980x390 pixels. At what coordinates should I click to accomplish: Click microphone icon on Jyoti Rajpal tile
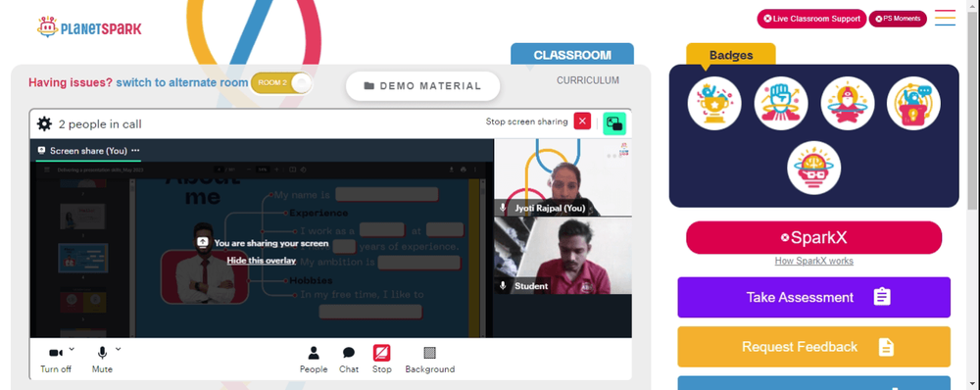point(503,208)
